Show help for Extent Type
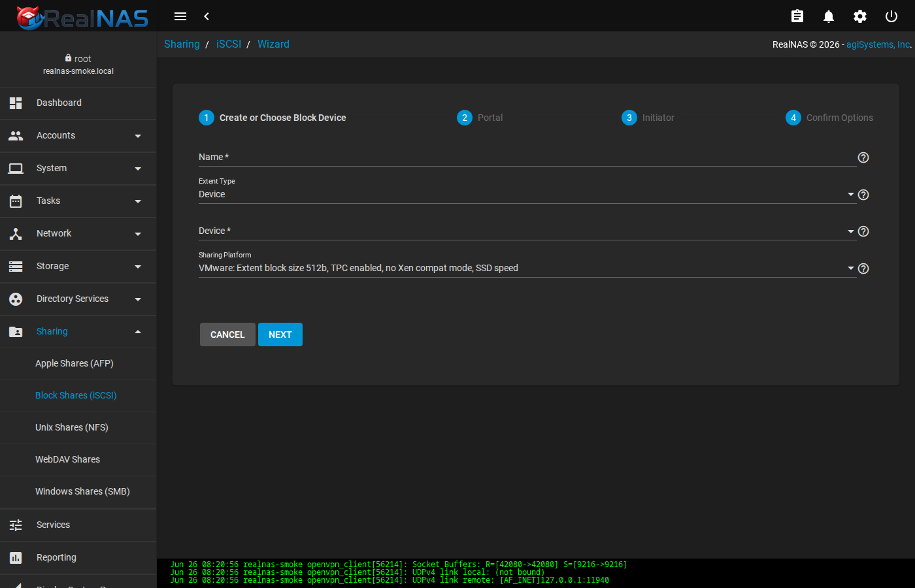915x588 pixels. (863, 195)
